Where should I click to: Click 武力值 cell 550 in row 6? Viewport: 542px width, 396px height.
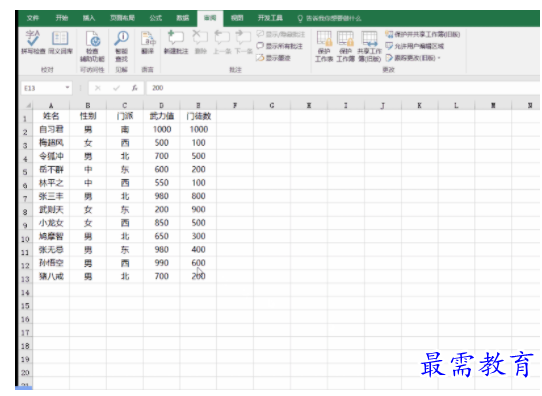tap(161, 183)
